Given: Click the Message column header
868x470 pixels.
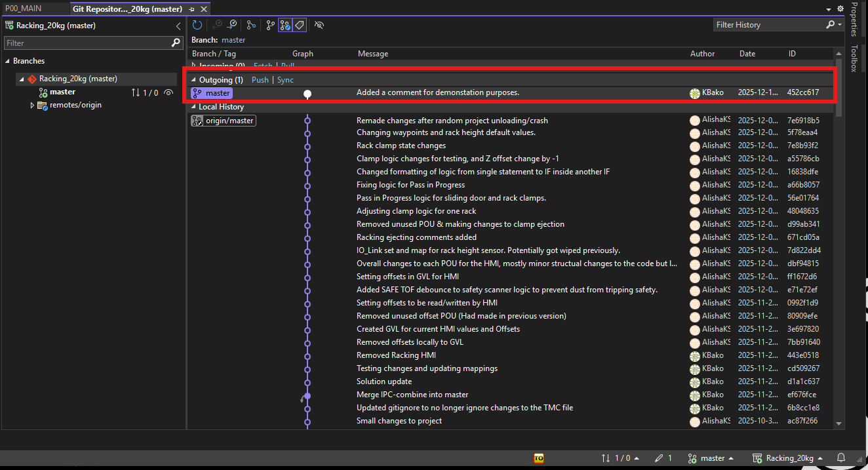Looking at the screenshot, I should click(373, 54).
